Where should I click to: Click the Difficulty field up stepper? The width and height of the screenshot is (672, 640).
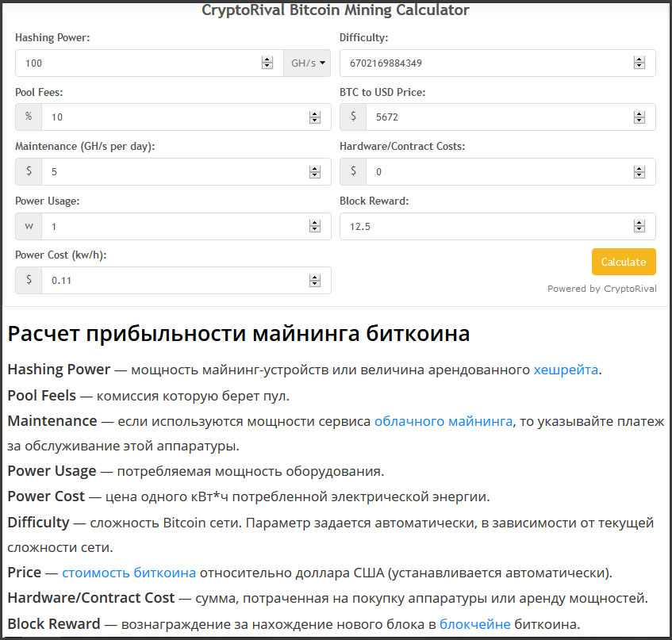point(639,59)
